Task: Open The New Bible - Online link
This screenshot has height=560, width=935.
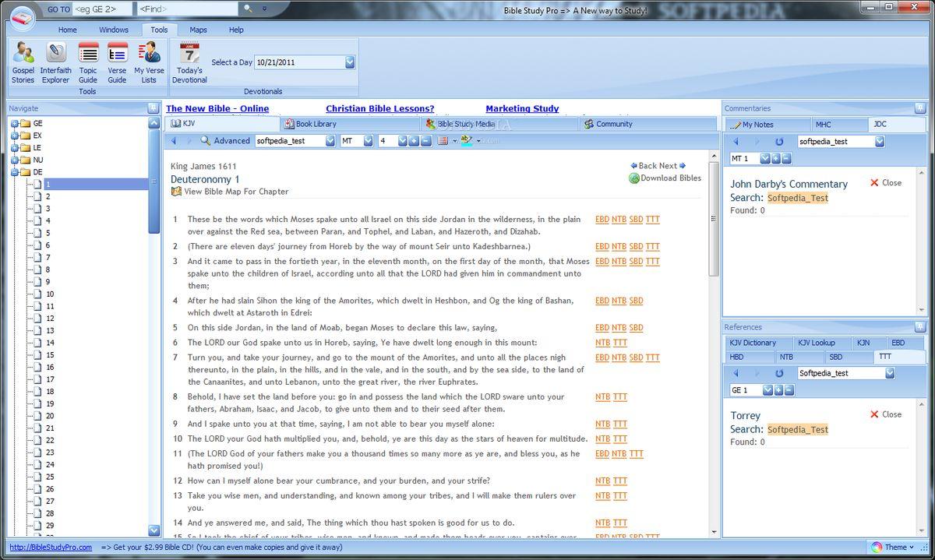Action: click(217, 109)
